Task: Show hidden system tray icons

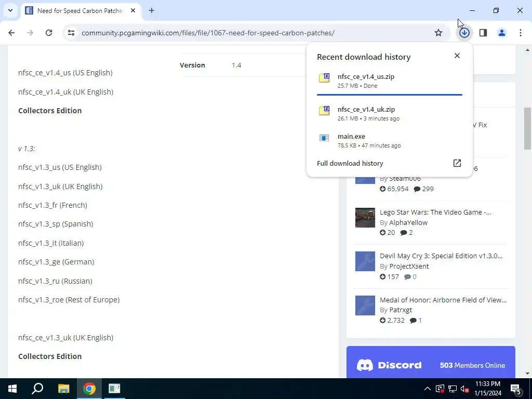Action: tap(428, 389)
